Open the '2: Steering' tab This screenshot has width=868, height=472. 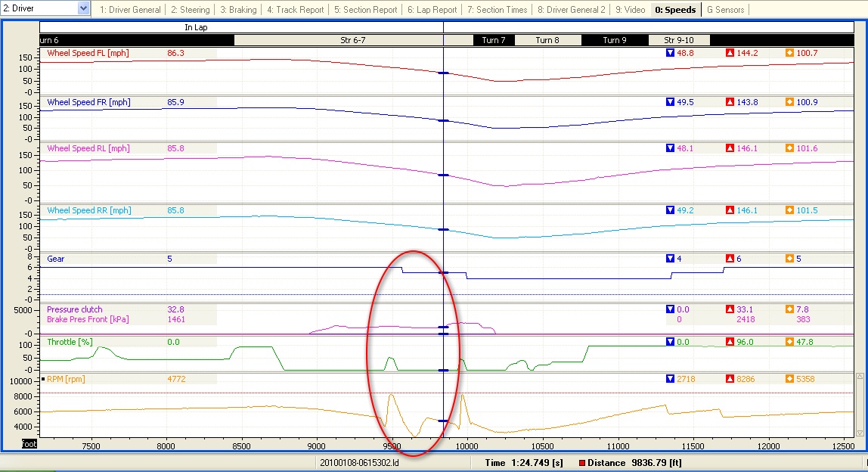[x=190, y=9]
